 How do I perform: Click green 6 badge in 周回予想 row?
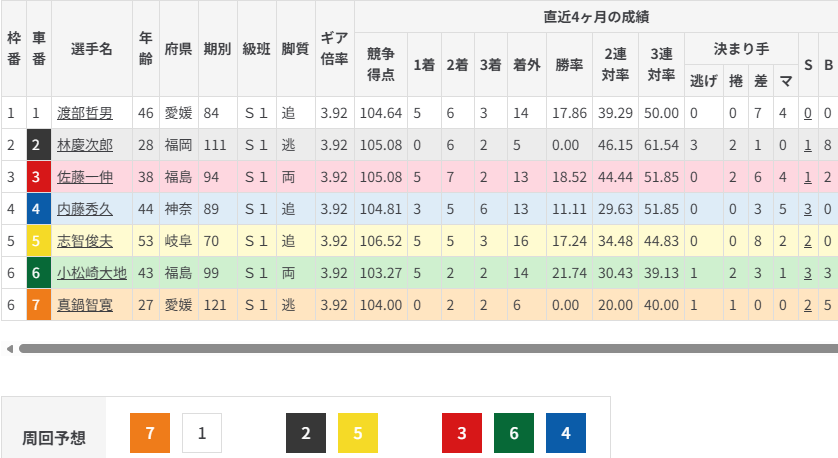(x=514, y=433)
